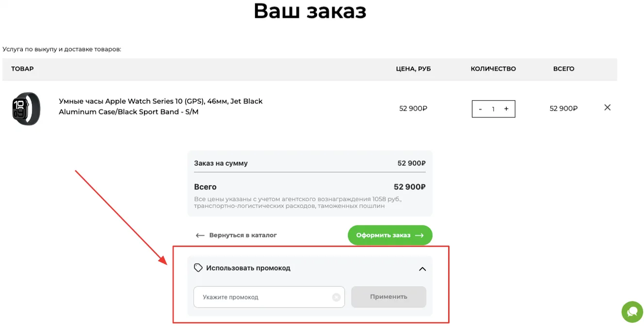
Task: Go back via Вернуться в каталог link
Action: (243, 235)
